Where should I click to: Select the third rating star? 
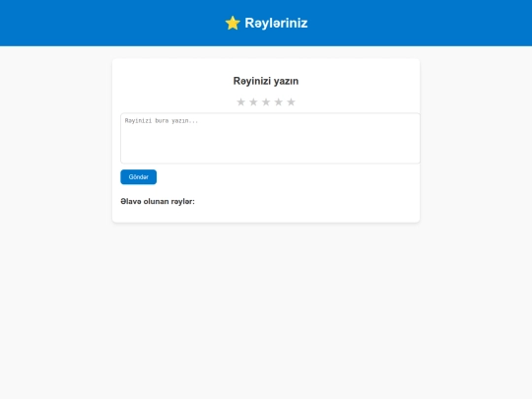tap(266, 101)
